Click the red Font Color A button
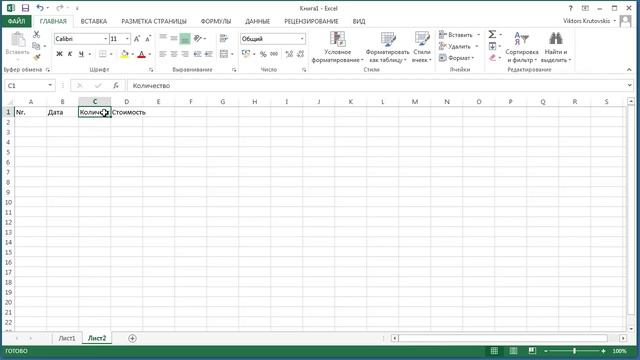The height and width of the screenshot is (360, 640). point(141,54)
